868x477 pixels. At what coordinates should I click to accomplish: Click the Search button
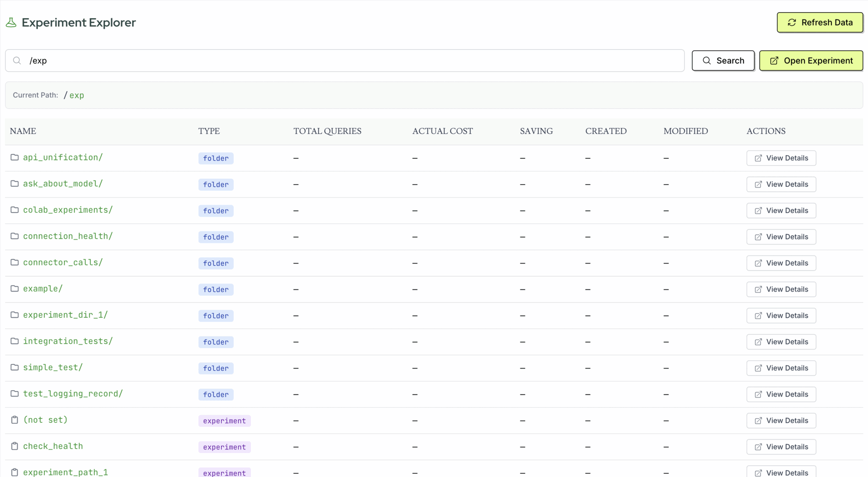pyautogui.click(x=723, y=61)
